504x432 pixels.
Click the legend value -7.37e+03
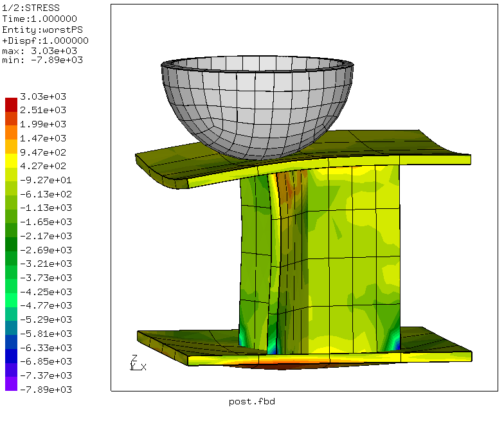pos(46,375)
